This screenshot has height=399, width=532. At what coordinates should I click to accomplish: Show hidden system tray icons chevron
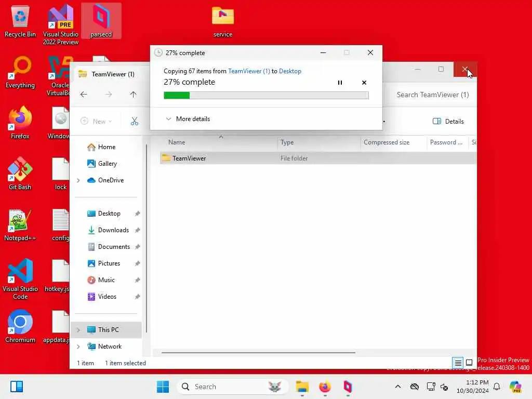pos(398,387)
